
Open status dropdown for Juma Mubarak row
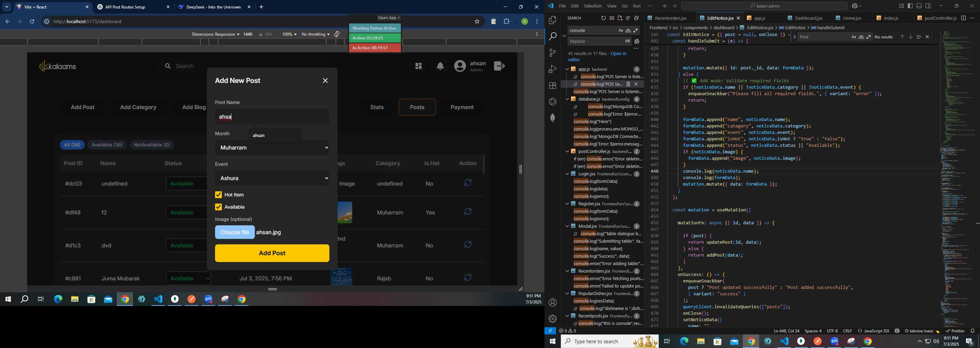pos(189,278)
